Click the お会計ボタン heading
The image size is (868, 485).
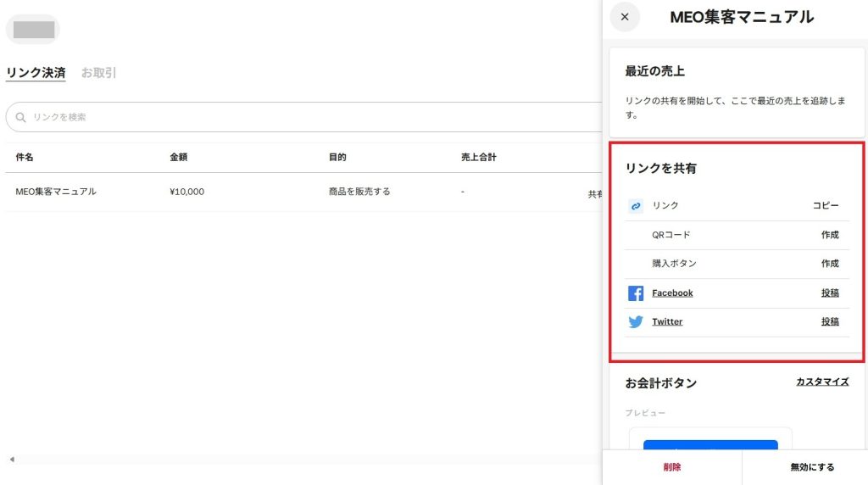pos(661,383)
